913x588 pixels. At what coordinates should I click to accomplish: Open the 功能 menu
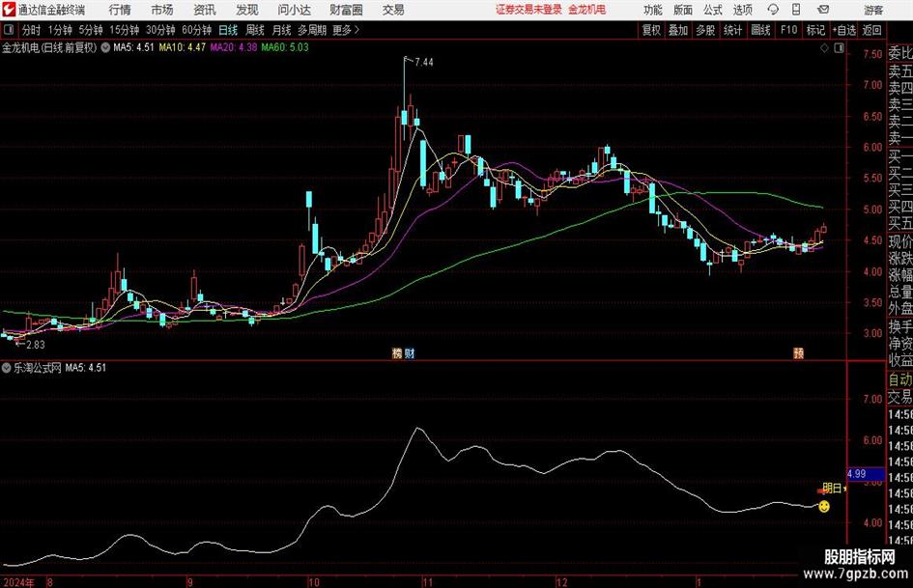coord(653,10)
